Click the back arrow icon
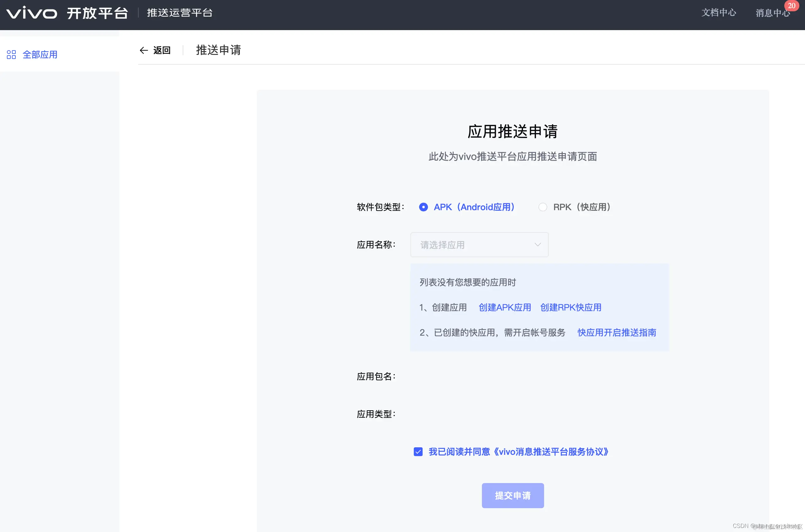805x532 pixels. (x=143, y=50)
